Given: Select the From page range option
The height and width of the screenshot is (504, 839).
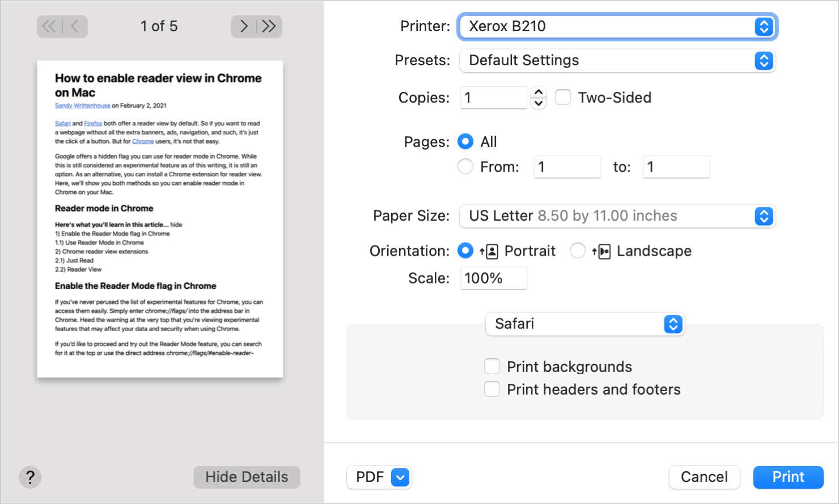Looking at the screenshot, I should point(465,166).
